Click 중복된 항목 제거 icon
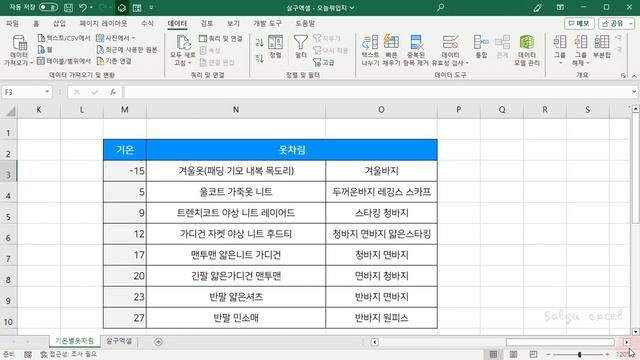This screenshot has height=360, width=640. (416, 42)
